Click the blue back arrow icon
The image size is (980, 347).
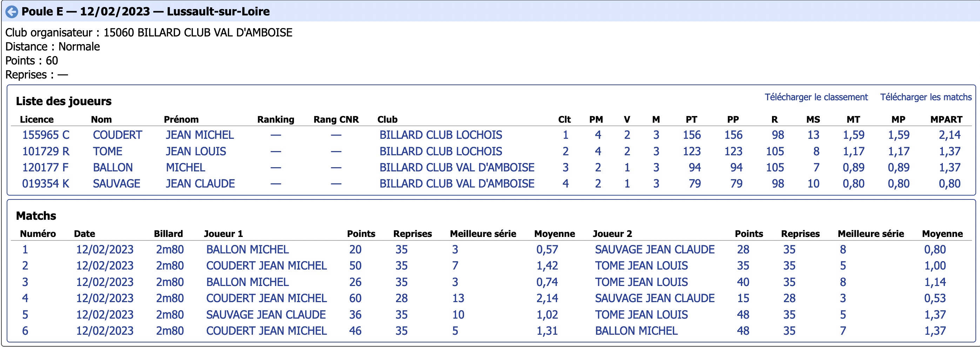[x=12, y=12]
